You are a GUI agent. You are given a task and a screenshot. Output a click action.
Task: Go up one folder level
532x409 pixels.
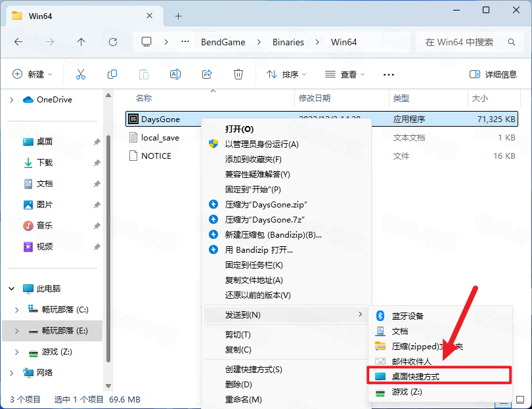81,42
